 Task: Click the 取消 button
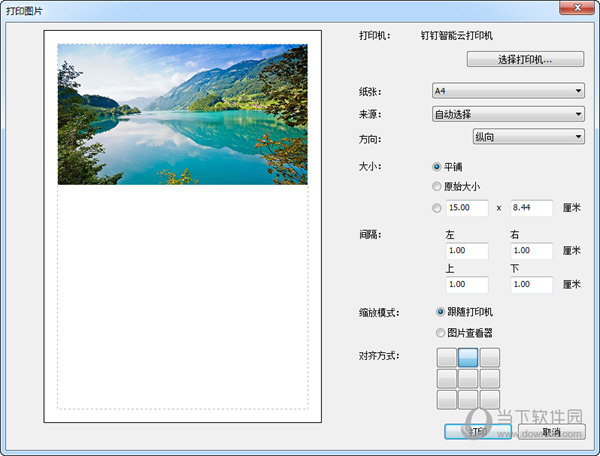pos(551,432)
